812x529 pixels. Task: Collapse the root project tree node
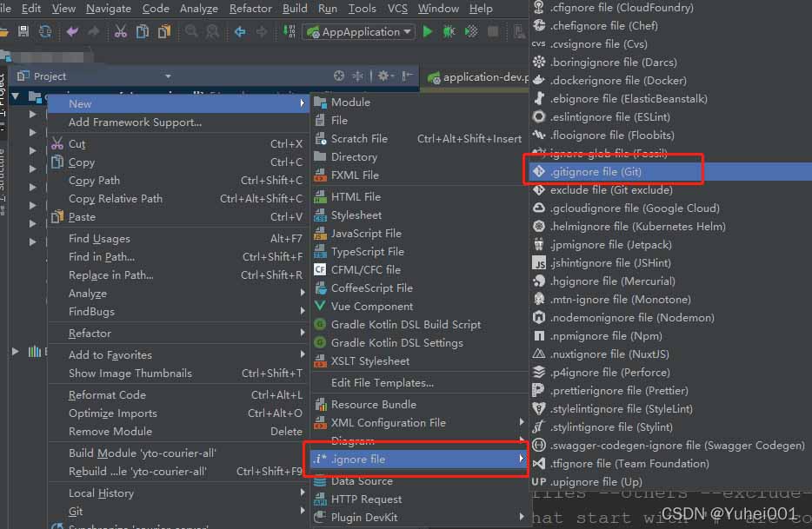point(16,96)
